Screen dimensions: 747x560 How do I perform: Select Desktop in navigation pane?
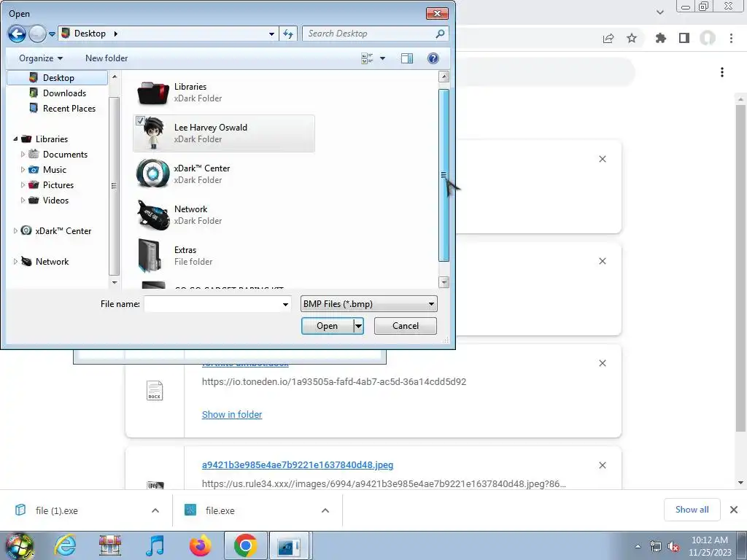coord(58,77)
